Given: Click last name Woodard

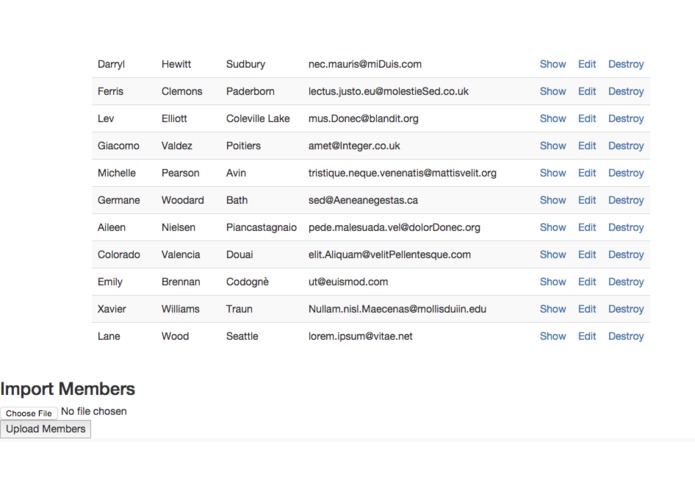Looking at the screenshot, I should [x=183, y=200].
